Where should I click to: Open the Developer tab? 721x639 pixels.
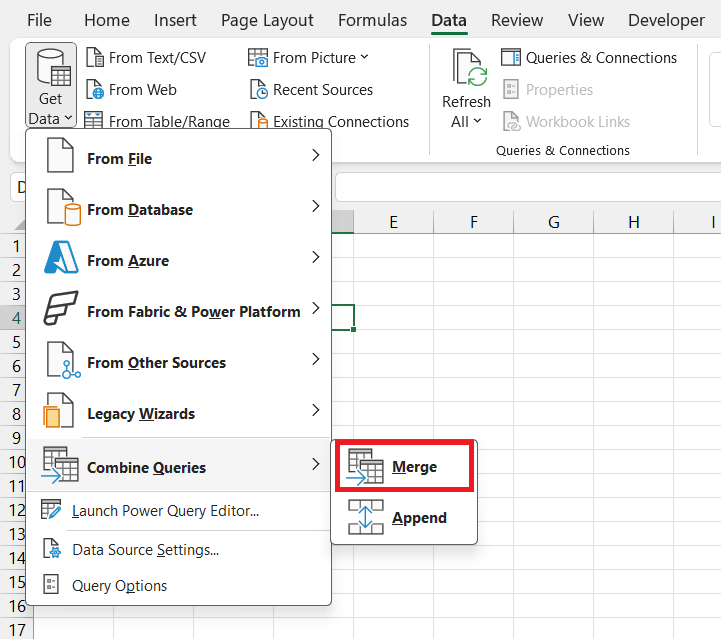coord(666,20)
